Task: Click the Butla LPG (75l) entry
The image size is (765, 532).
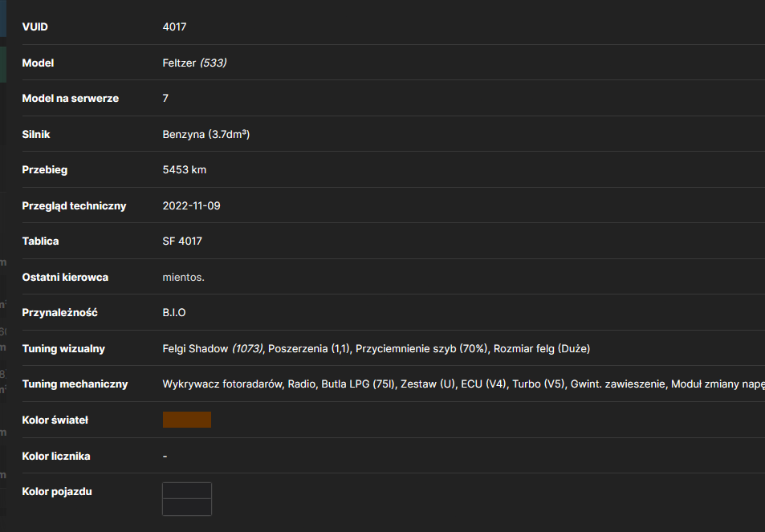Action: [x=358, y=384]
